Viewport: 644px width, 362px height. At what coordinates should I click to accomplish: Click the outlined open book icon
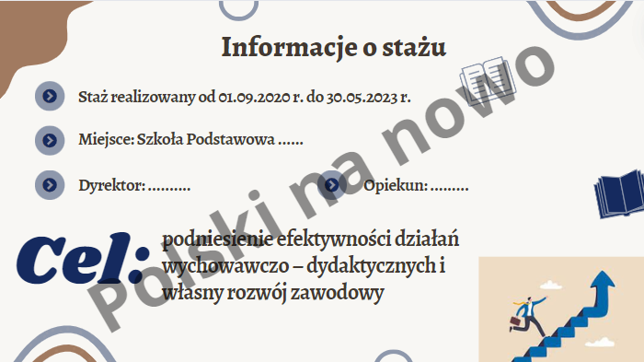pyautogui.click(x=488, y=81)
